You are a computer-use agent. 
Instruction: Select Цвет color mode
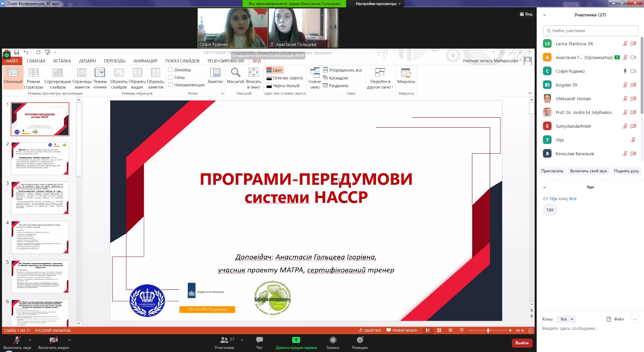(274, 70)
